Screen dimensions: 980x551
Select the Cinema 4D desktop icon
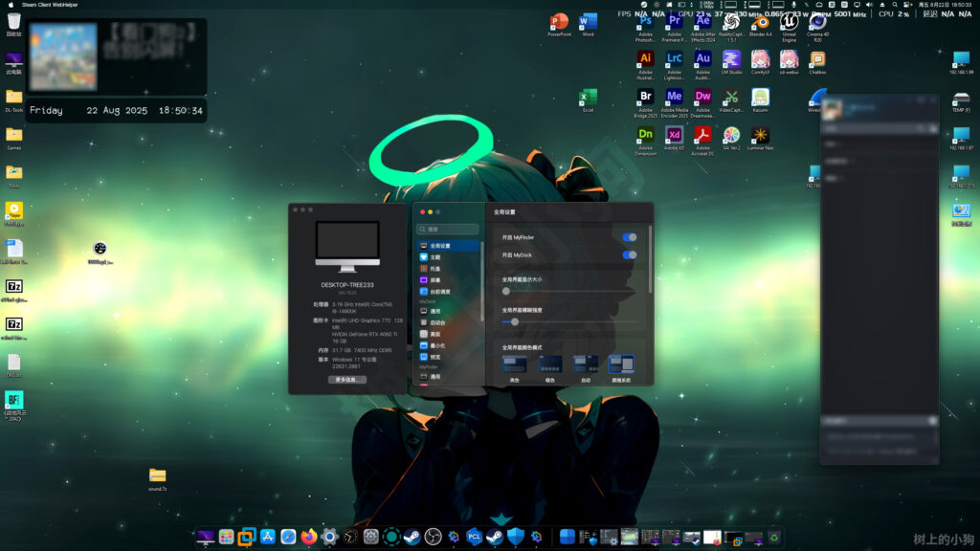click(x=817, y=29)
